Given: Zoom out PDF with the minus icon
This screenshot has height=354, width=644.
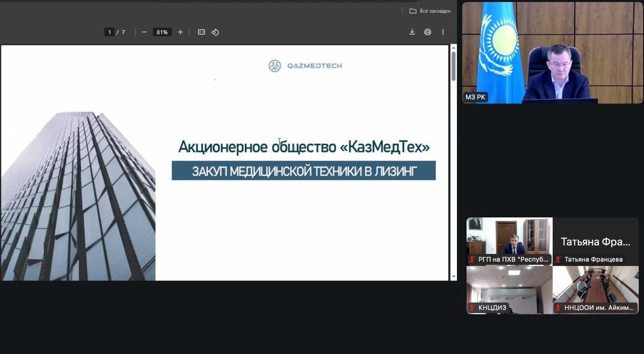Looking at the screenshot, I should tap(144, 32).
